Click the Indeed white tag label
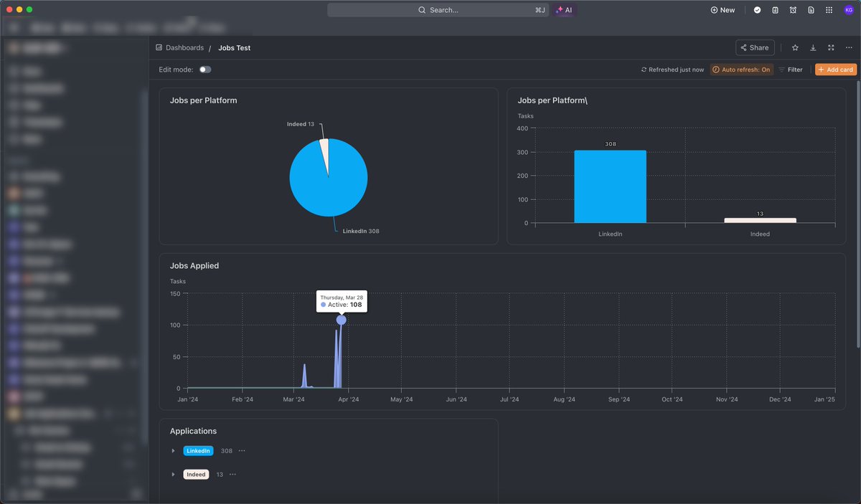The height and width of the screenshot is (504, 861). 196,475
